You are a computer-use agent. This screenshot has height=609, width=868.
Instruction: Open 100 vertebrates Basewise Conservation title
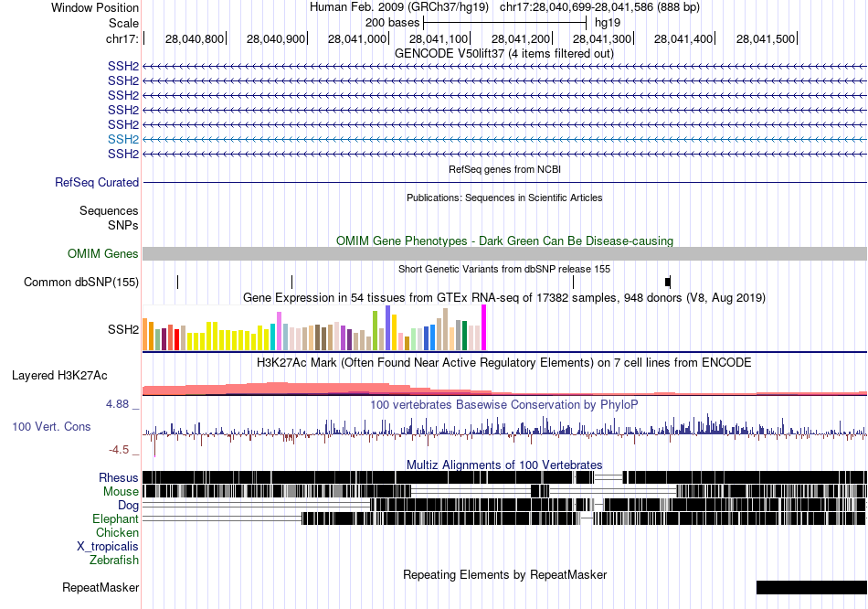[504, 405]
